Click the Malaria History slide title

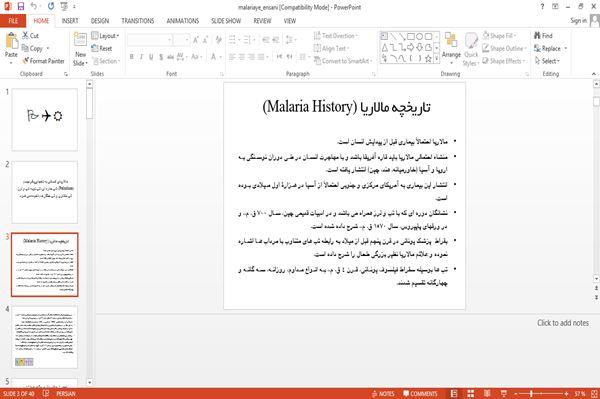click(346, 107)
